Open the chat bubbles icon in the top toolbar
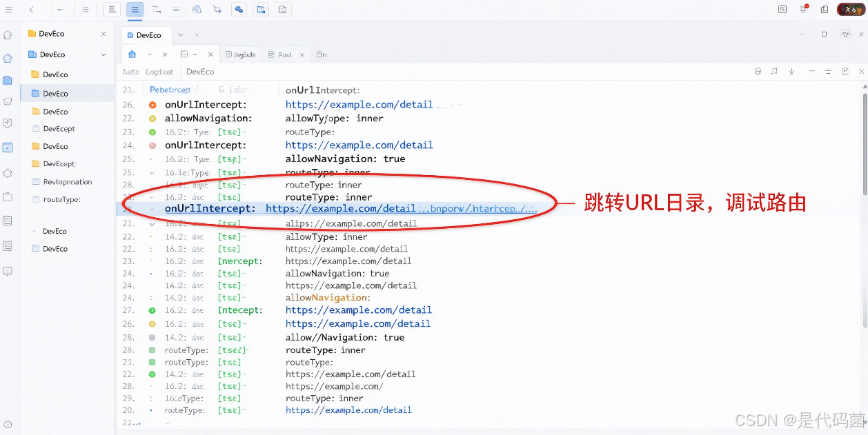 (239, 10)
